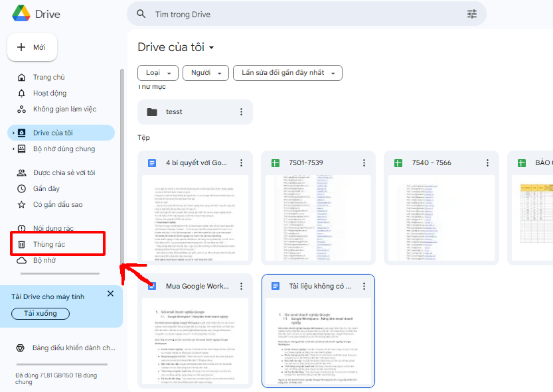The height and width of the screenshot is (392, 553).
Task: Open search filter options icon
Action: pyautogui.click(x=472, y=14)
